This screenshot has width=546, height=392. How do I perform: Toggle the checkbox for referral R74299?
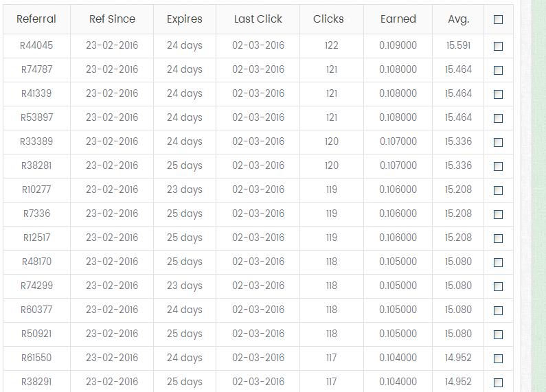coord(499,286)
